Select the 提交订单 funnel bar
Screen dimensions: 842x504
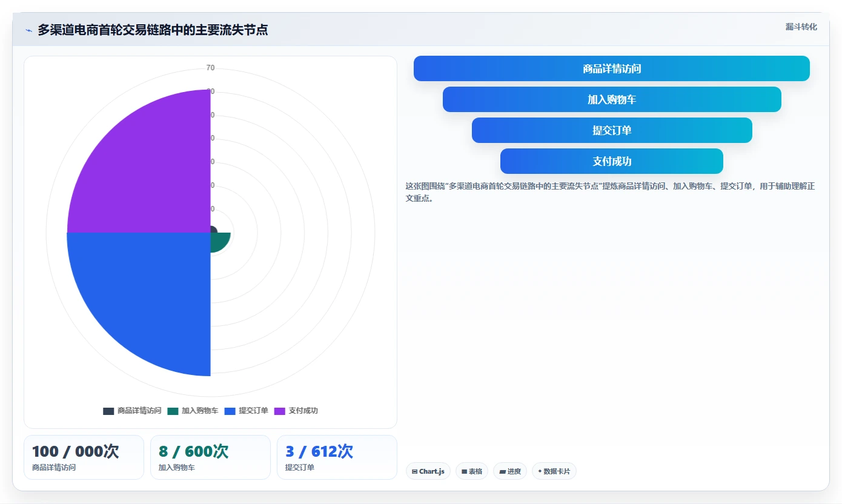612,130
